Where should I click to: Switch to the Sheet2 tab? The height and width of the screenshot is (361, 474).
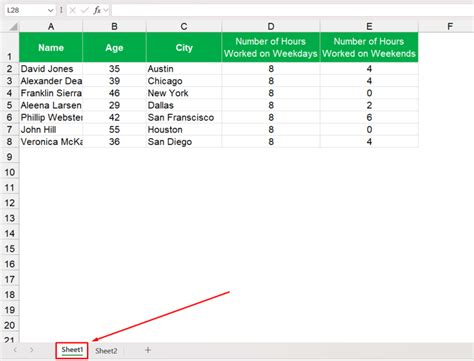tap(106, 351)
